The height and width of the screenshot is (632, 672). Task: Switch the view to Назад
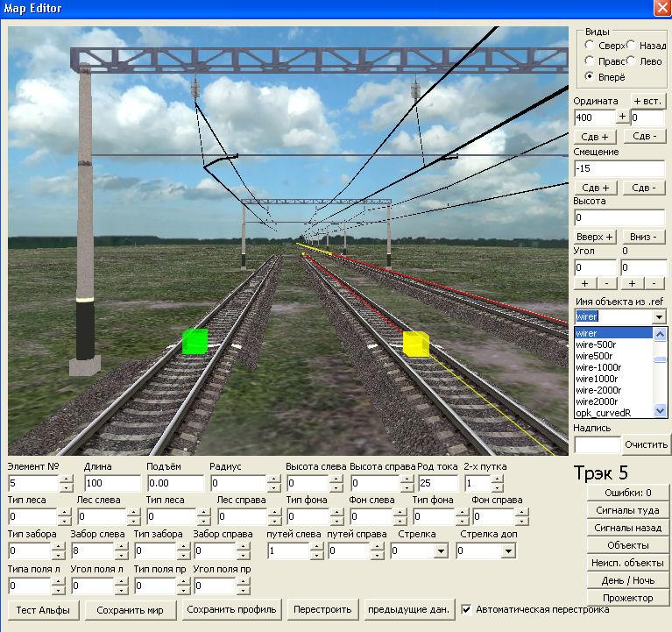point(632,45)
